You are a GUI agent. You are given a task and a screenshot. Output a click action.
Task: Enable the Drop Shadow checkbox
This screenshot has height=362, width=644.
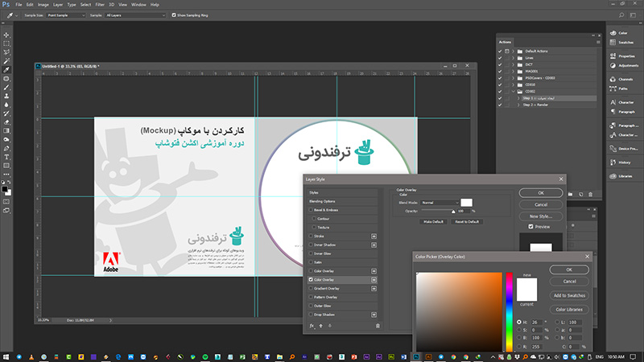(312, 314)
